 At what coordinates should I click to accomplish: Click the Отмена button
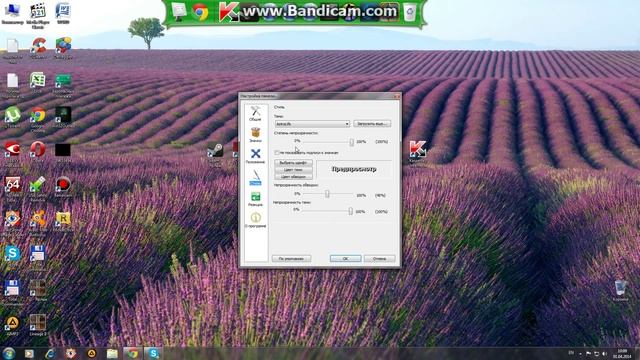(379, 258)
